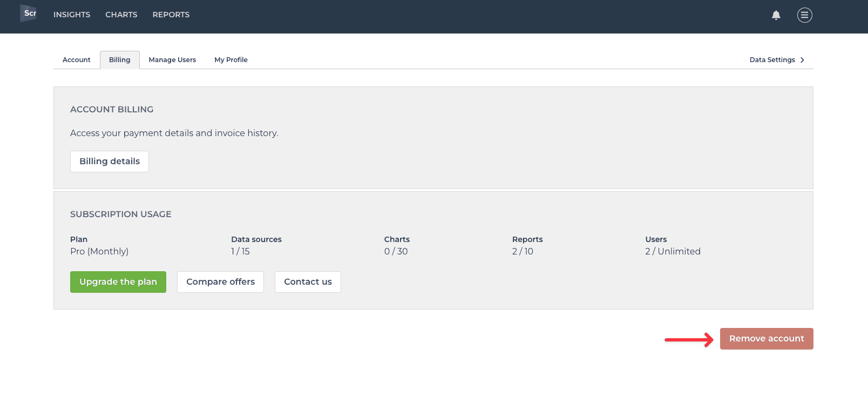Open the My Profile tab

[231, 60]
